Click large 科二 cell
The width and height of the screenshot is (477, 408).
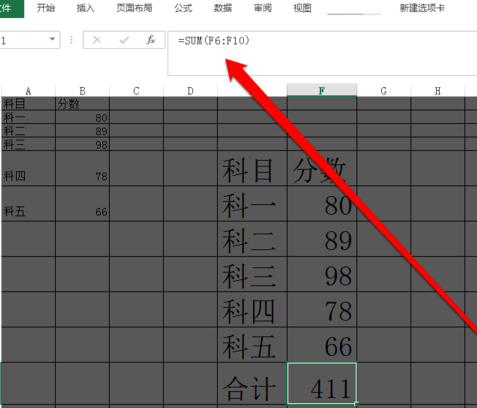click(252, 239)
